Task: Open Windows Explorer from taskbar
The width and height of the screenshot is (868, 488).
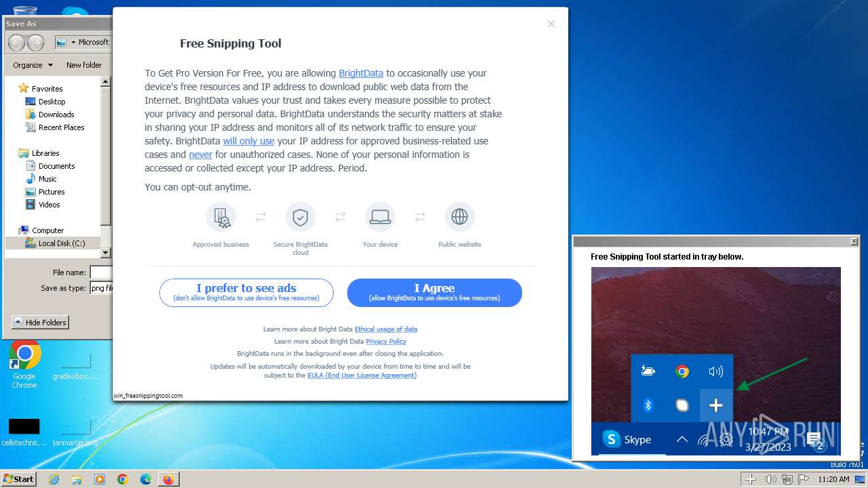Action: [77, 479]
